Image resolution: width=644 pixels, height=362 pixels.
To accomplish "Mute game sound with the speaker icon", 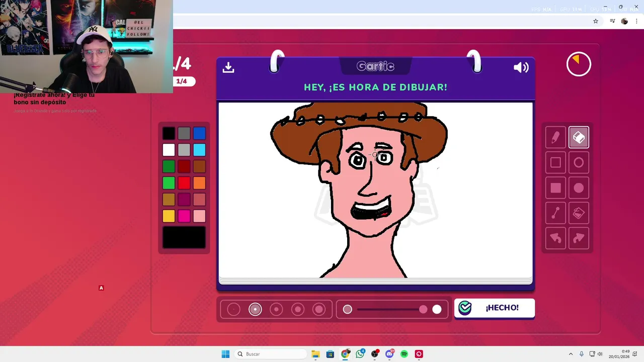I will tap(521, 67).
